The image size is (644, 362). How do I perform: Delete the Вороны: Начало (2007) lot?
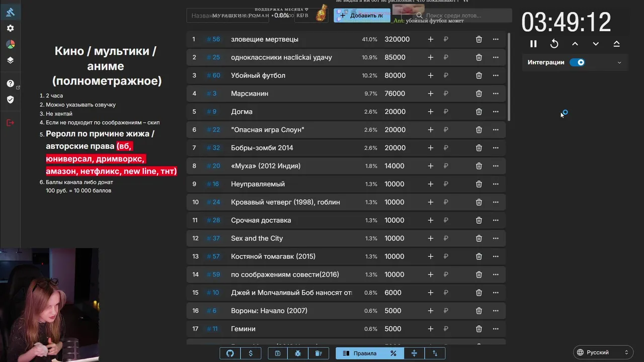479,311
